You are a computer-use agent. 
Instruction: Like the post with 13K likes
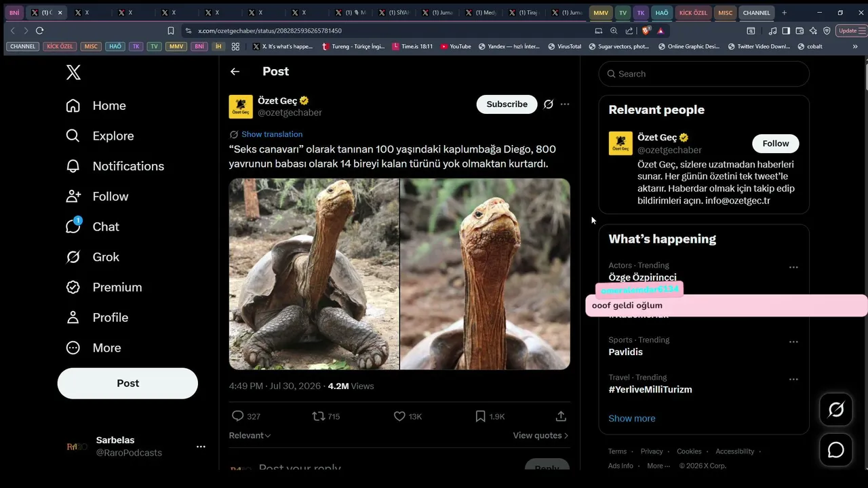(x=399, y=416)
